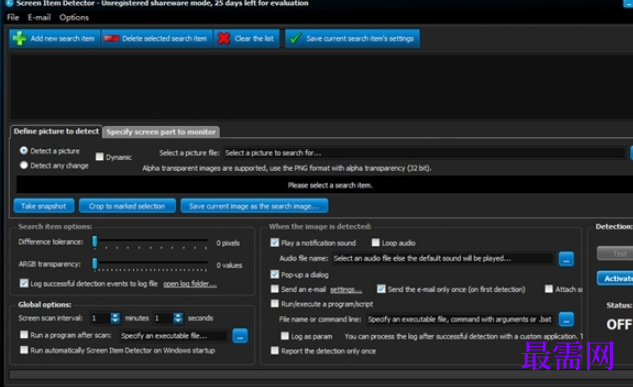Click the red X Clear the list icon
This screenshot has width=633, height=387.
point(224,38)
